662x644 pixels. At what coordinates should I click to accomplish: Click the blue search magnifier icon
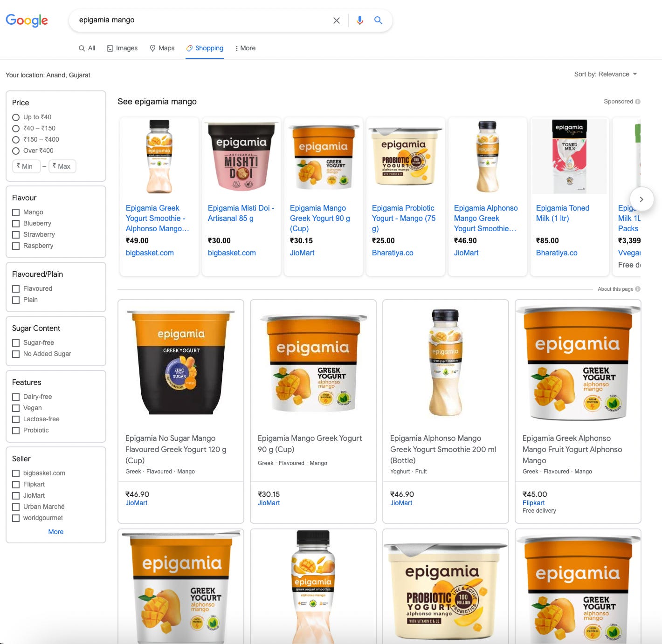point(379,21)
